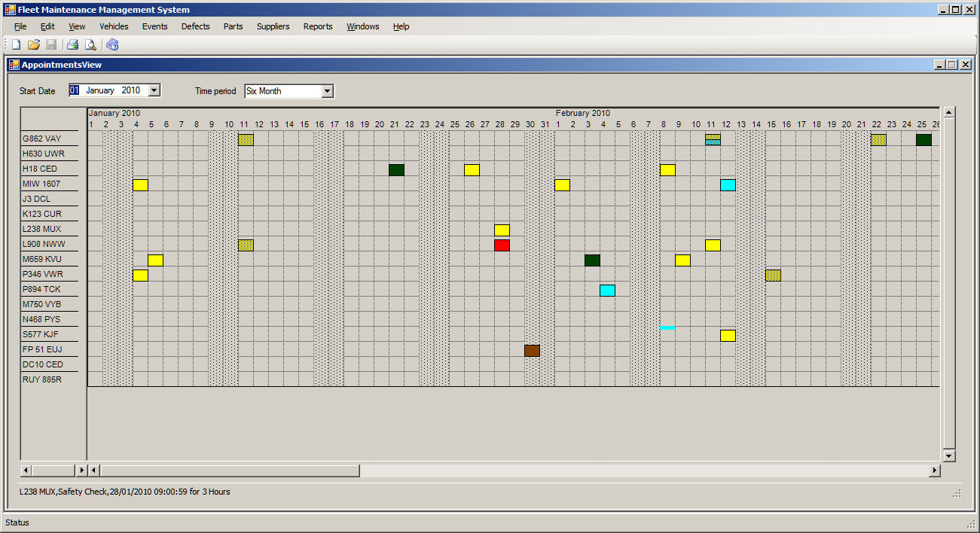The height and width of the screenshot is (533, 980).
Task: Click the Fleet Maintenance app title icon
Action: [x=10, y=10]
